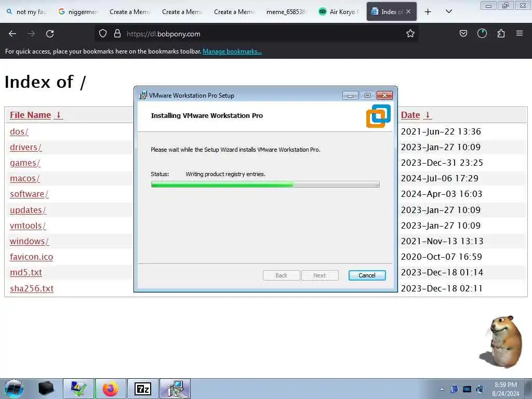Open the macos/ directory link
This screenshot has width=532, height=399.
[x=24, y=179]
